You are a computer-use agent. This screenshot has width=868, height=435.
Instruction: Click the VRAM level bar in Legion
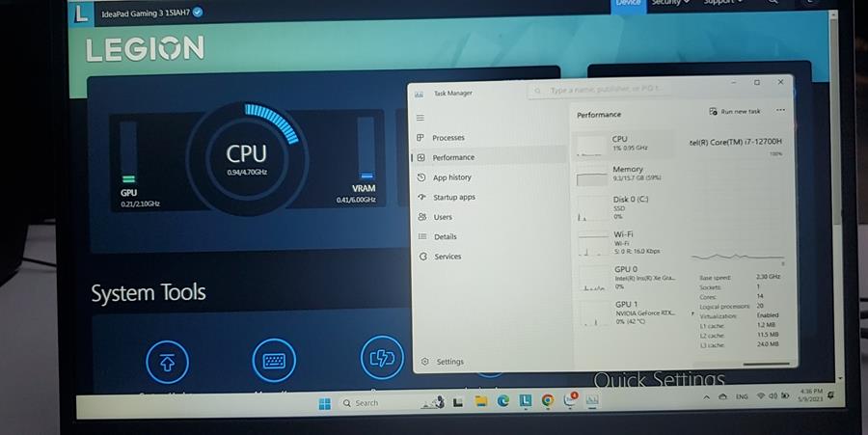click(x=366, y=148)
